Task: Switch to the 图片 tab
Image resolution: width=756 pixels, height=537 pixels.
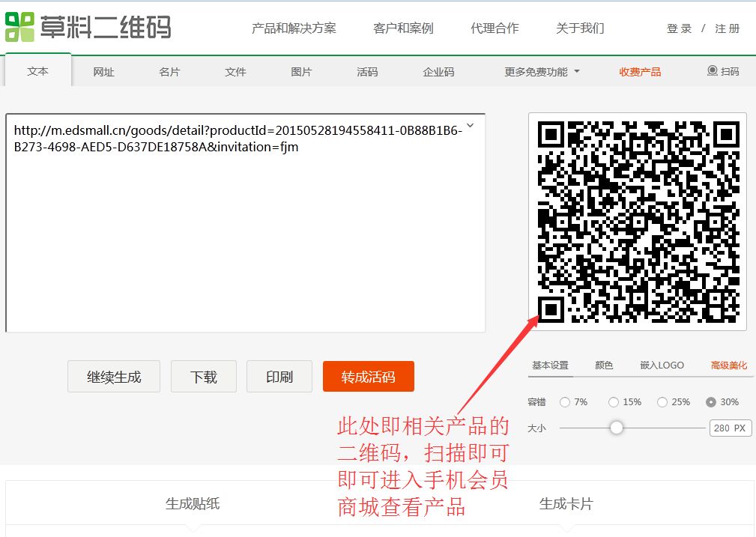Action: pyautogui.click(x=301, y=72)
